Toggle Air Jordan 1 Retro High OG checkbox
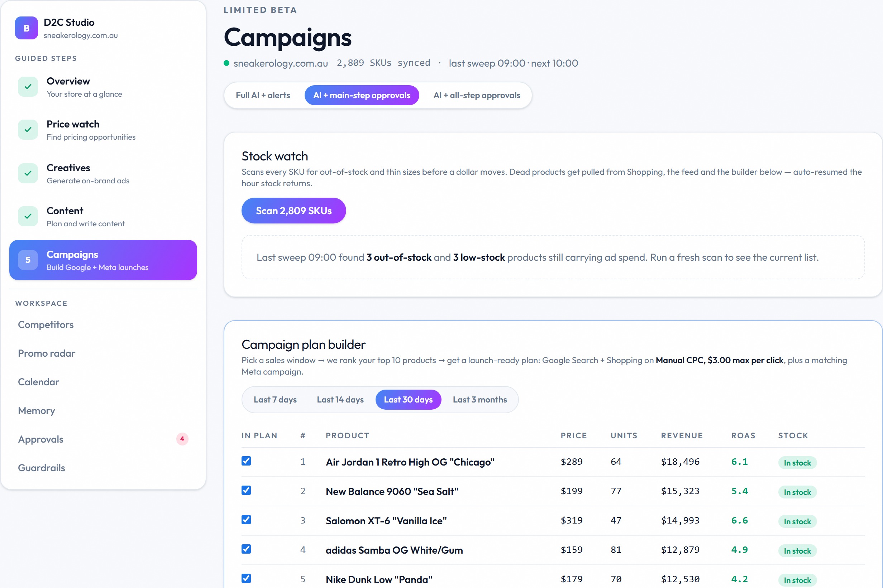The height and width of the screenshot is (588, 883). 246,461
